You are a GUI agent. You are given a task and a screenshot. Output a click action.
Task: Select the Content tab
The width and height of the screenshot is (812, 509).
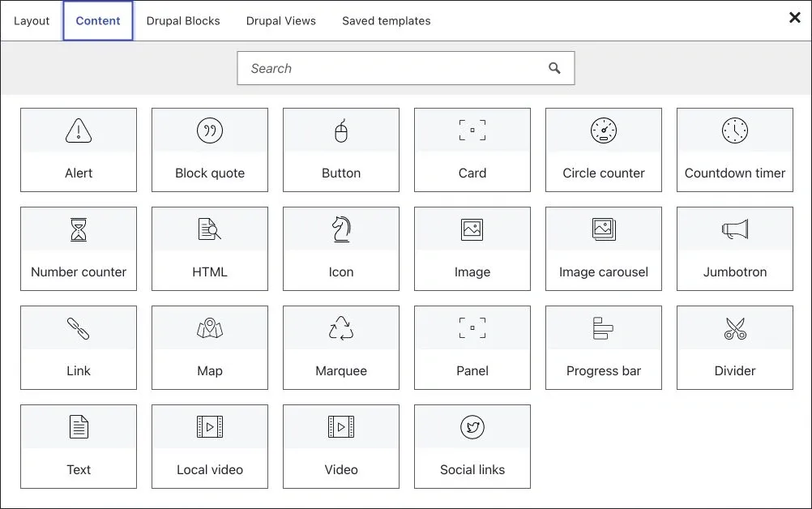point(98,21)
